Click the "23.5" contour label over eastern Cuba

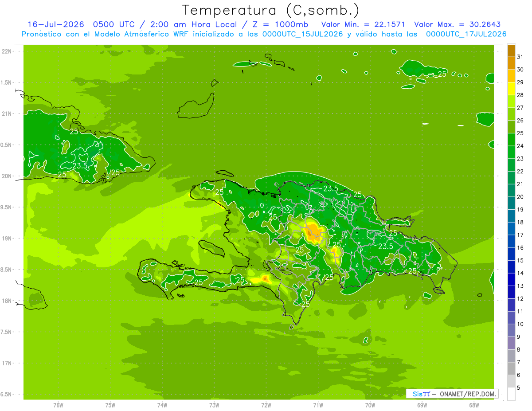click(80, 166)
